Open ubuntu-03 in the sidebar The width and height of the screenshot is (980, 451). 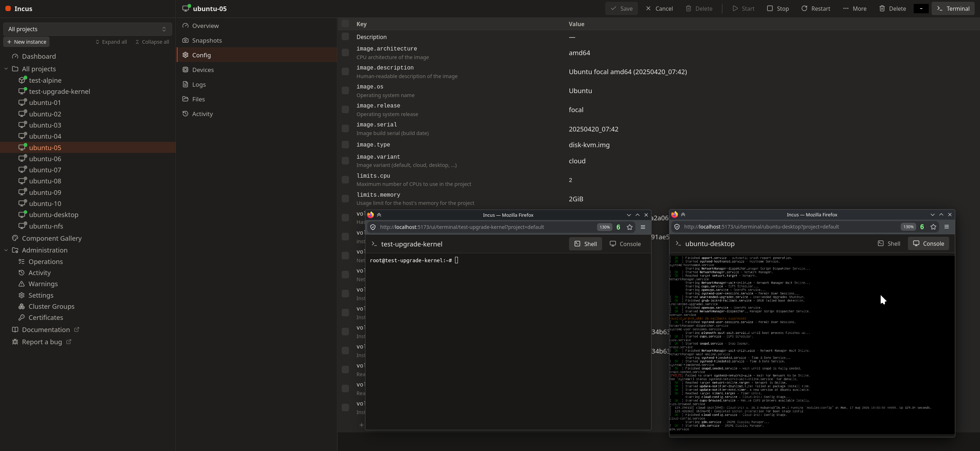(x=45, y=125)
